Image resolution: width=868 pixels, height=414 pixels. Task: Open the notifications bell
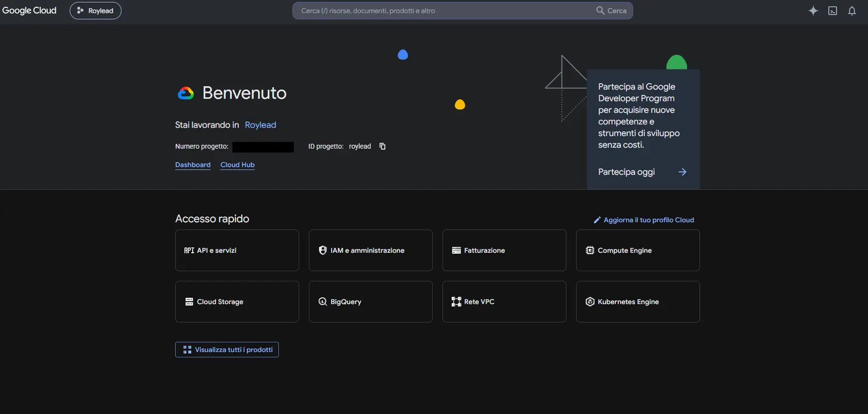click(852, 11)
